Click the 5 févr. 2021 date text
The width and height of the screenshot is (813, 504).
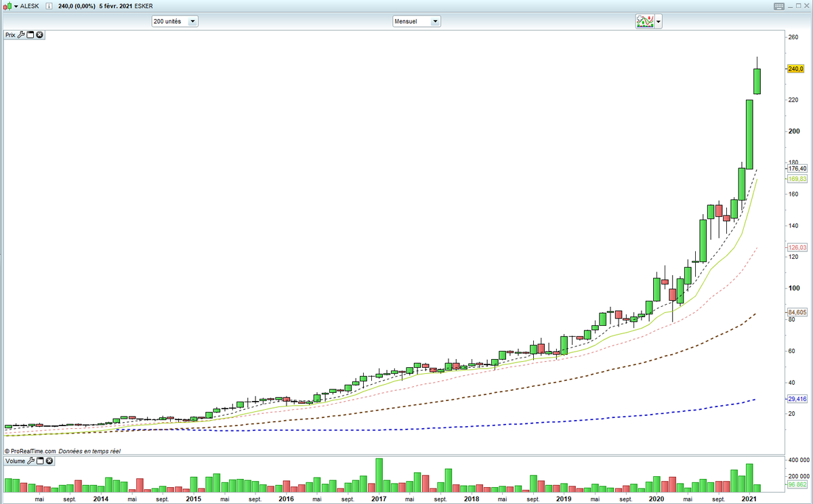pyautogui.click(x=117, y=6)
